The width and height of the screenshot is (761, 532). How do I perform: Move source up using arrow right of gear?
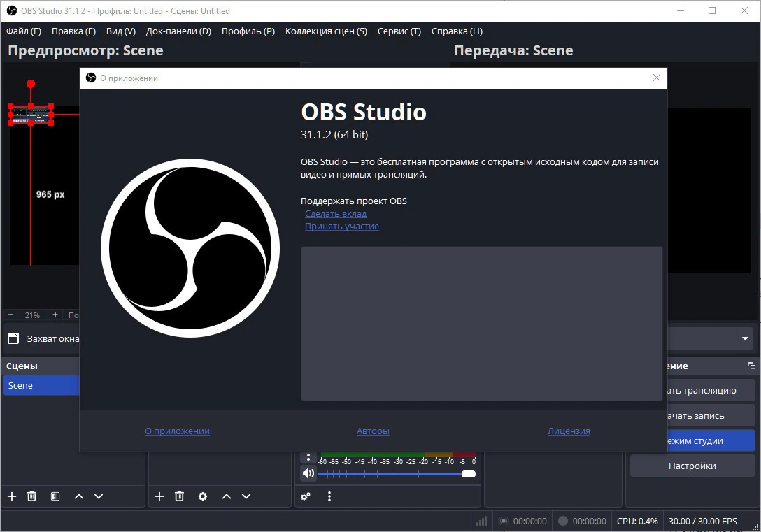click(226, 496)
